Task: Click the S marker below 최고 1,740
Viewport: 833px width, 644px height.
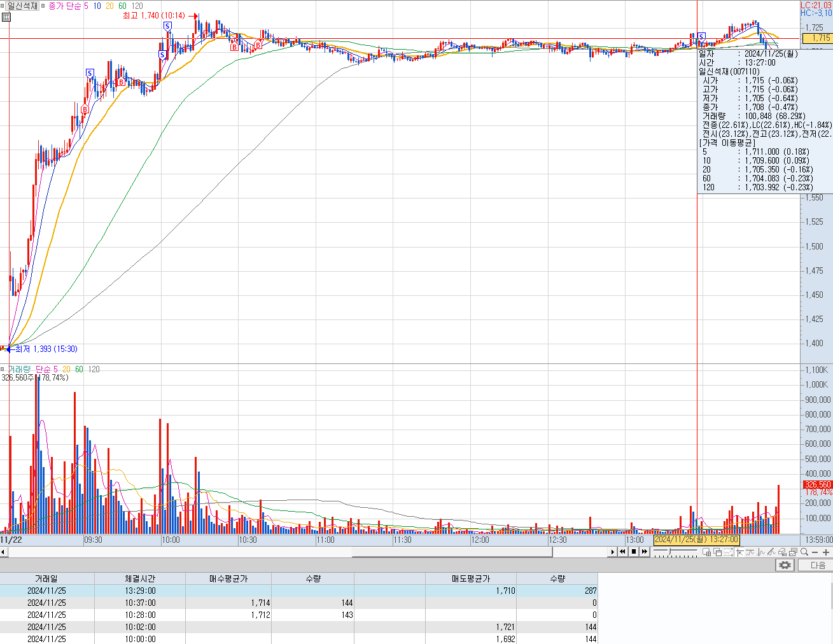Action: (x=167, y=26)
